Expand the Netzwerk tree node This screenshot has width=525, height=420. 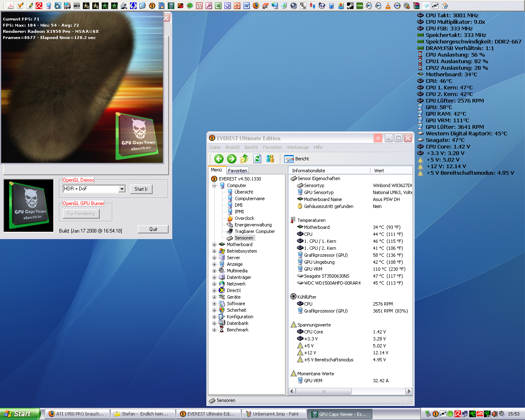(214, 284)
